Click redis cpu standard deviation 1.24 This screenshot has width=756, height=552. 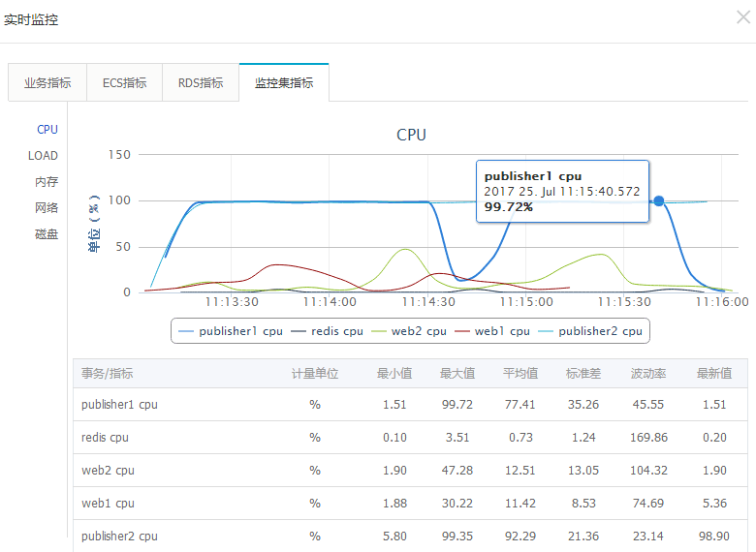point(583,438)
